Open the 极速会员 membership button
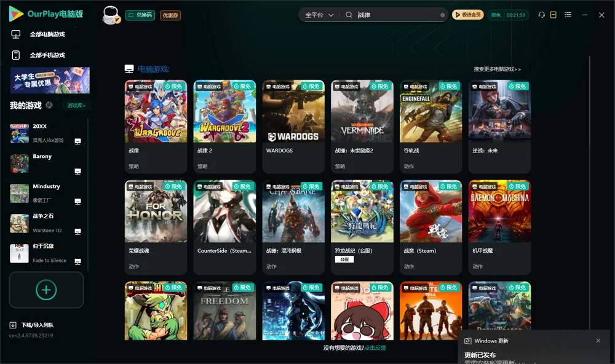 (468, 15)
